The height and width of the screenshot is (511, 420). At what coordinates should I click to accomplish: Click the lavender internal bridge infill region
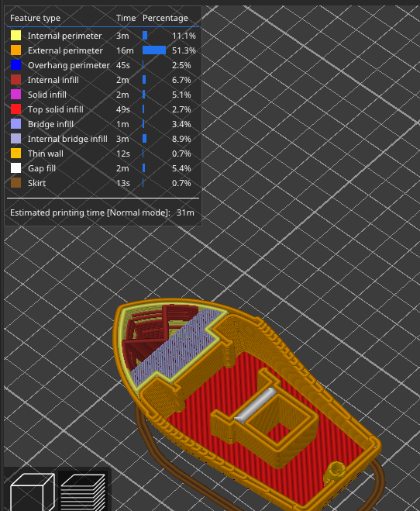pyautogui.click(x=177, y=347)
